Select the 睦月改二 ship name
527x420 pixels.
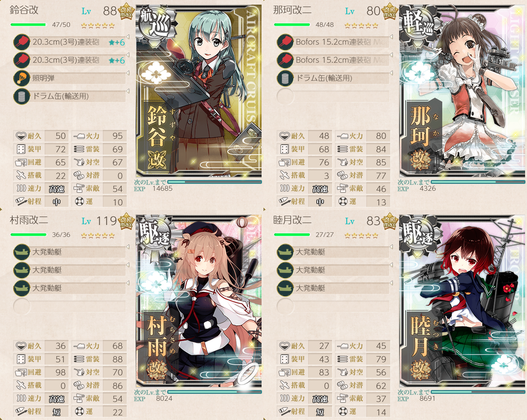292,220
